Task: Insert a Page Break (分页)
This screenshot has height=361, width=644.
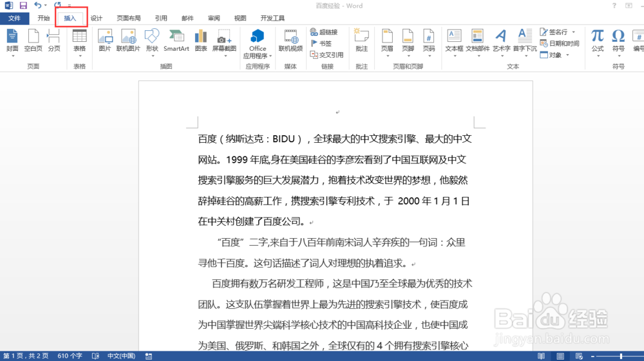Action: tap(54, 41)
